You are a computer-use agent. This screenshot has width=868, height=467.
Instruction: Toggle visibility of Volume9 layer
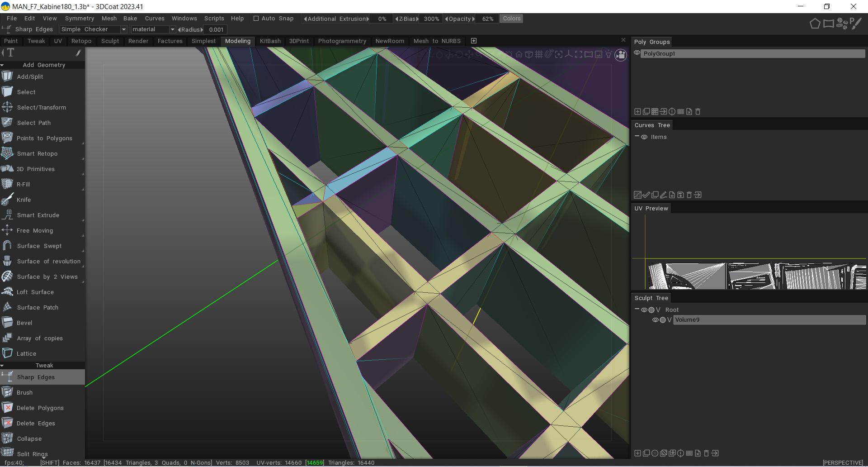[655, 320]
